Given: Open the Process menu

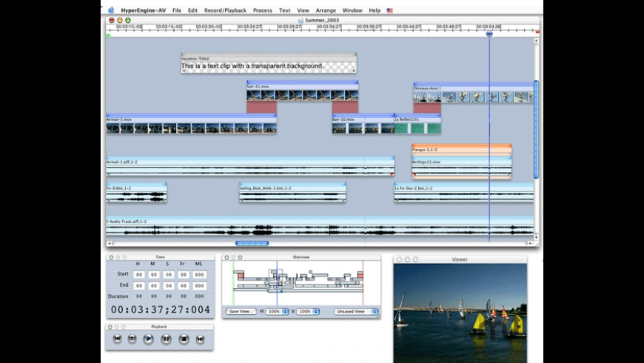Looking at the screenshot, I should (262, 10).
